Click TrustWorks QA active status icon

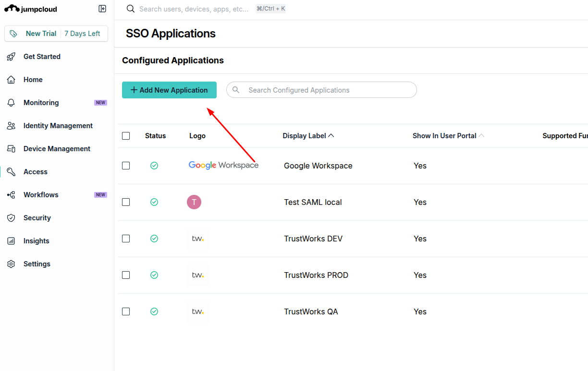(154, 311)
